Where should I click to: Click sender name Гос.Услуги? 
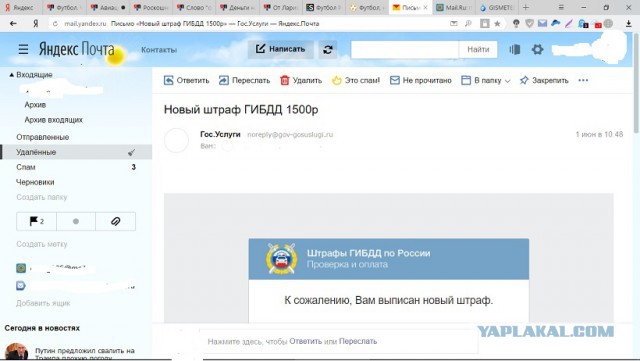(x=220, y=134)
